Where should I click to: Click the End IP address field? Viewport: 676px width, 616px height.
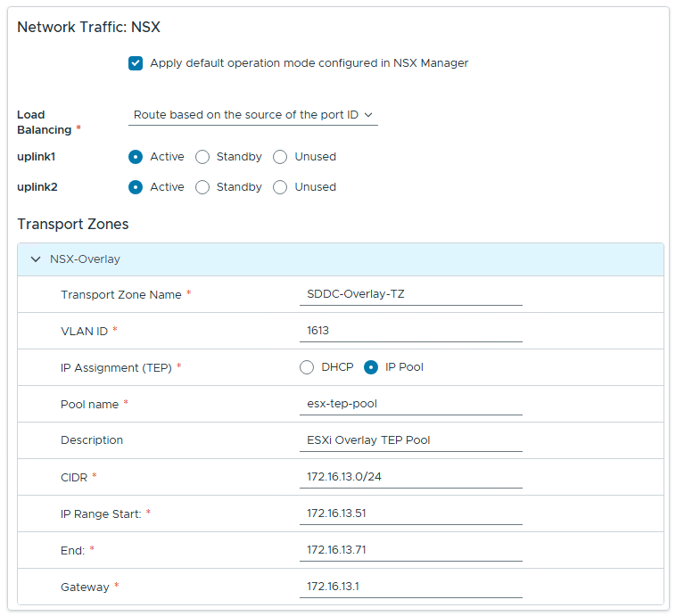[x=410, y=550]
